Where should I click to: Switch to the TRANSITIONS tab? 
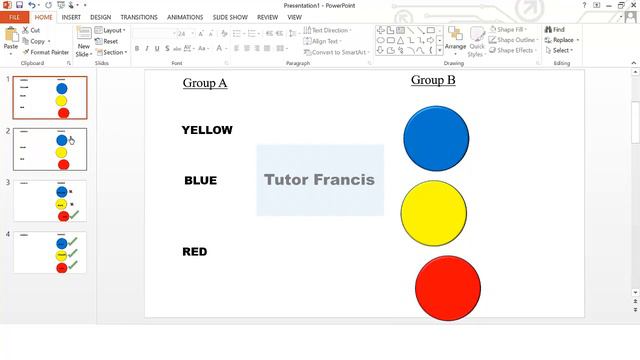click(x=139, y=17)
